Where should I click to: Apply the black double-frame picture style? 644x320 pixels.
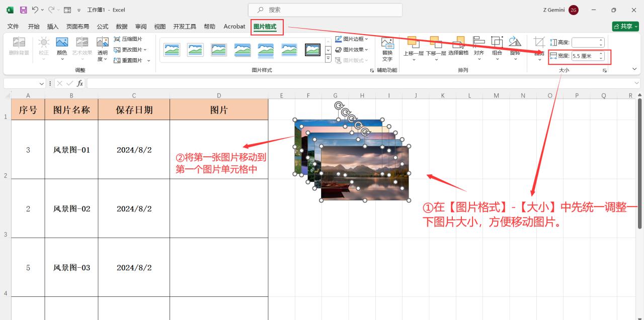point(313,50)
